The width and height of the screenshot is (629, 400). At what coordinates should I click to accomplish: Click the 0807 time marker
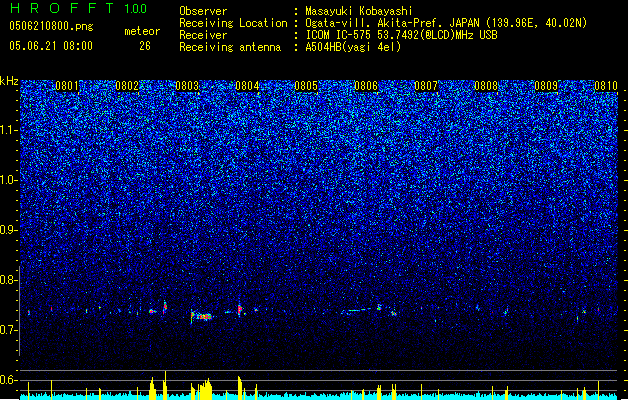pyautogui.click(x=426, y=86)
